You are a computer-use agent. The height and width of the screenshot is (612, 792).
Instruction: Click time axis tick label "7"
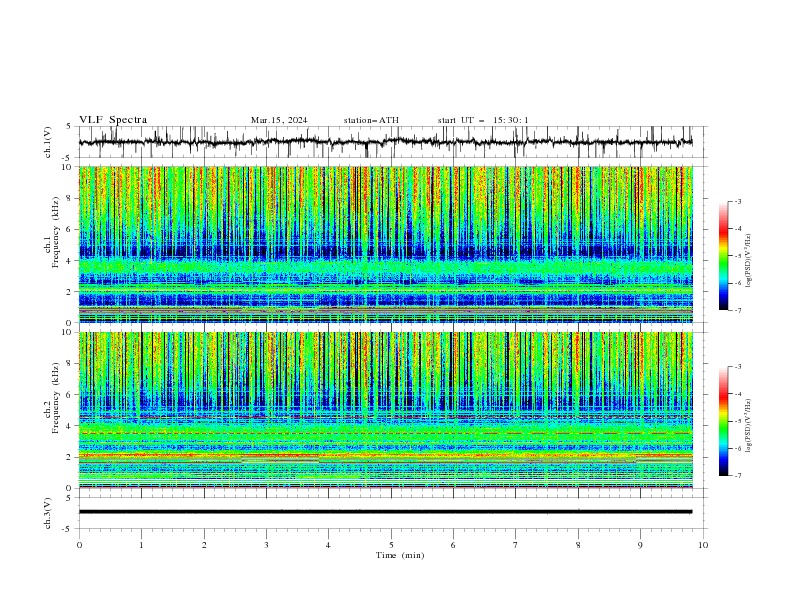516,545
